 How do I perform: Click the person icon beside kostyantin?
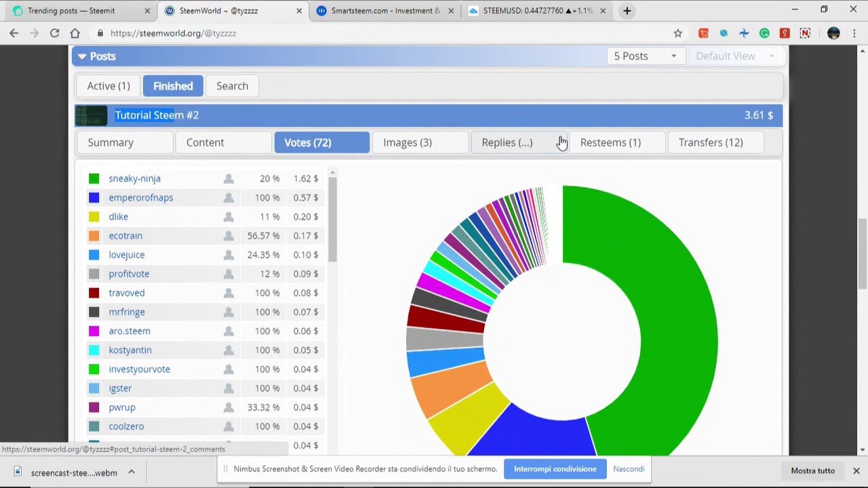coord(229,350)
